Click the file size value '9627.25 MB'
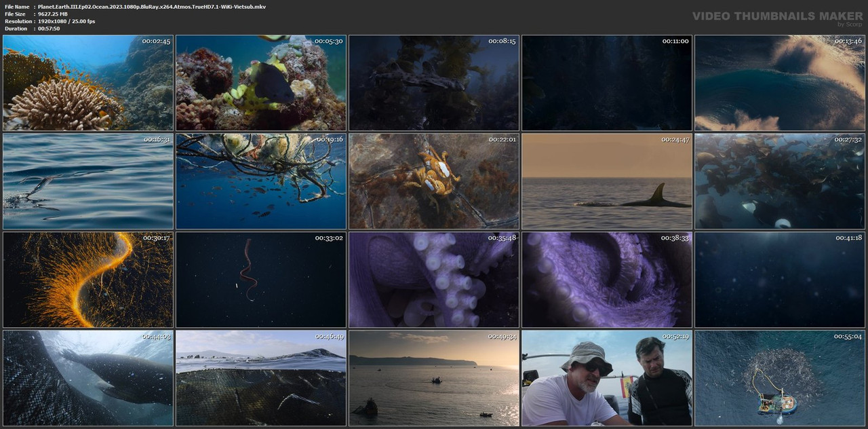Viewport: 868px width, 429px height. click(53, 14)
